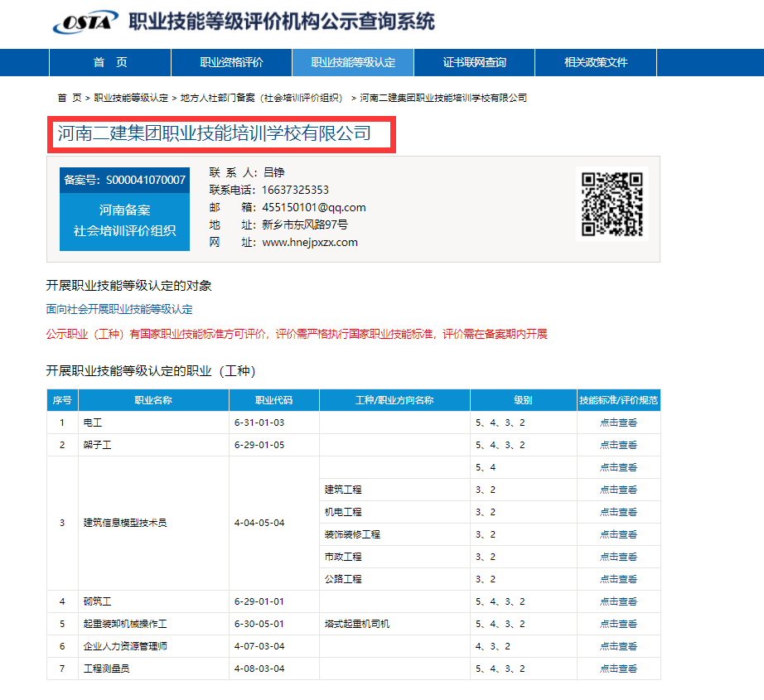View standard for 市政工程 direction

coord(618,557)
